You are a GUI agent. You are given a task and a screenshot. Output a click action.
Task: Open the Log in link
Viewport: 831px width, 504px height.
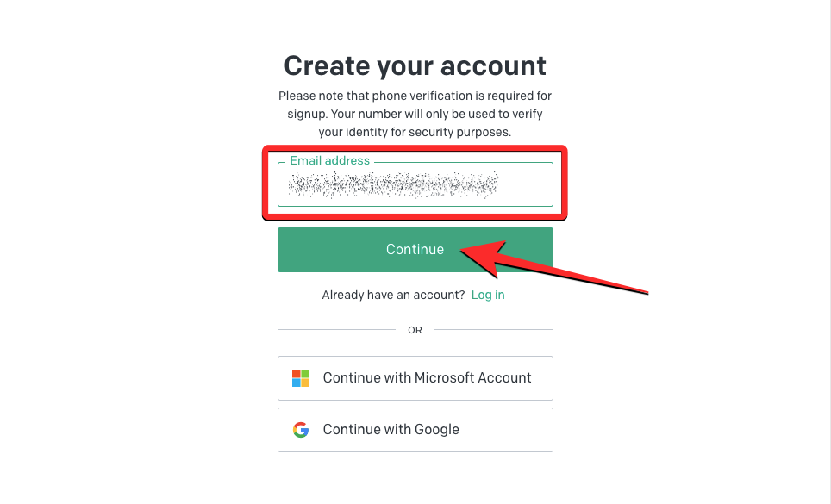coord(488,295)
